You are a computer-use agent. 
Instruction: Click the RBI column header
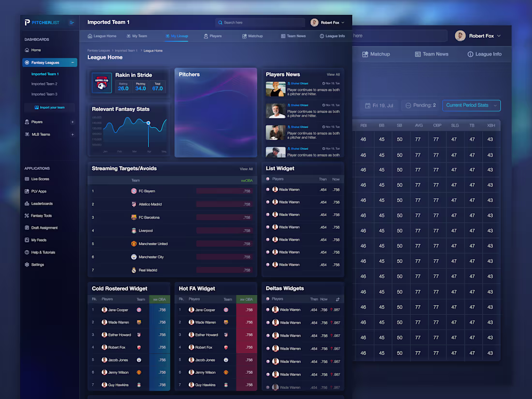click(363, 126)
